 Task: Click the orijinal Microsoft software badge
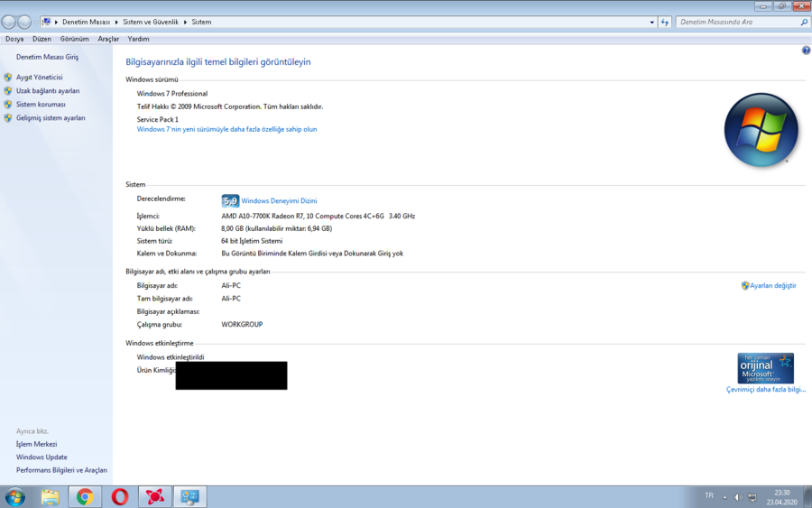765,368
